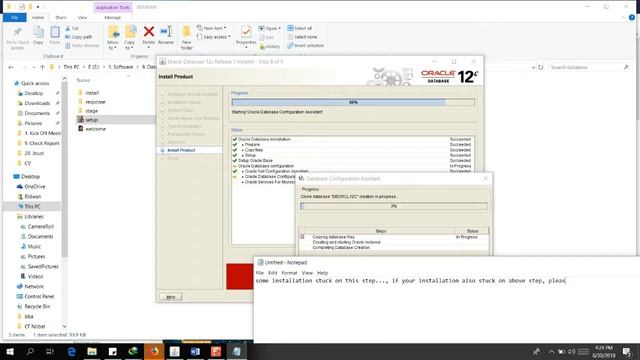
Task: Open Firefox from the taskbar
Action: [x=154, y=351]
